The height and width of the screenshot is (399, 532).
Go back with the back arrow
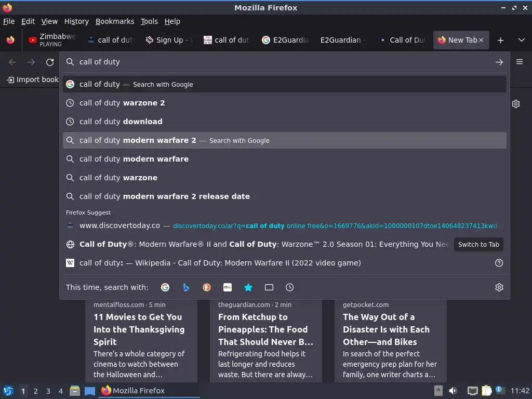12,62
